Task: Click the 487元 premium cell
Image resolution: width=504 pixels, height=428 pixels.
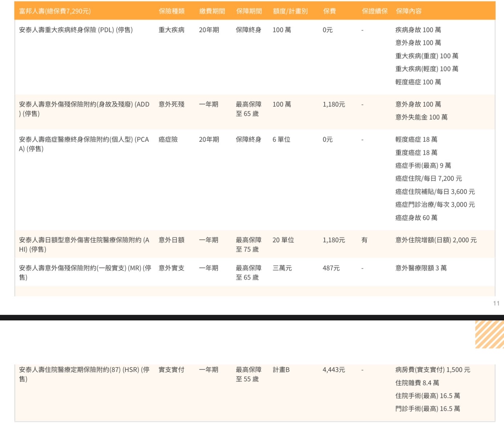Action: click(331, 268)
